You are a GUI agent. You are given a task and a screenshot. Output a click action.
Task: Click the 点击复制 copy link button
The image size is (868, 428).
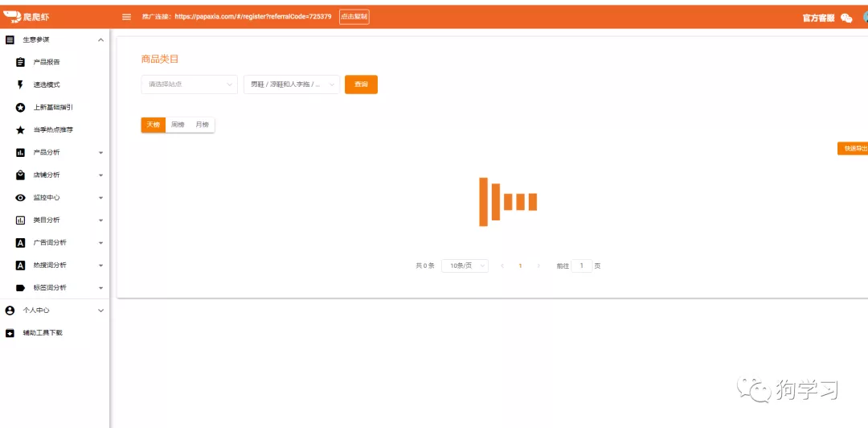pos(354,17)
